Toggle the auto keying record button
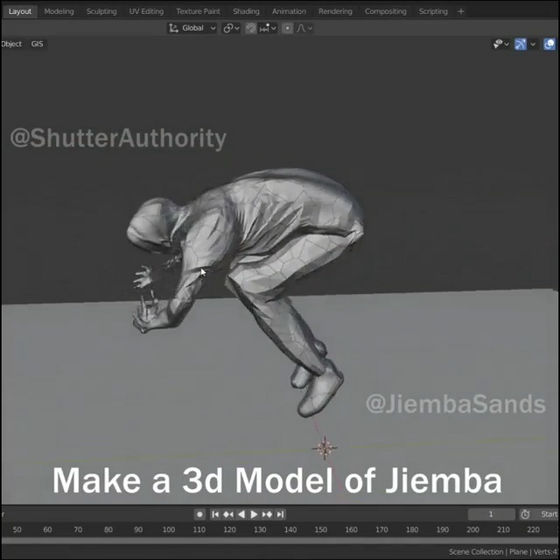The height and width of the screenshot is (560, 560). [200, 514]
